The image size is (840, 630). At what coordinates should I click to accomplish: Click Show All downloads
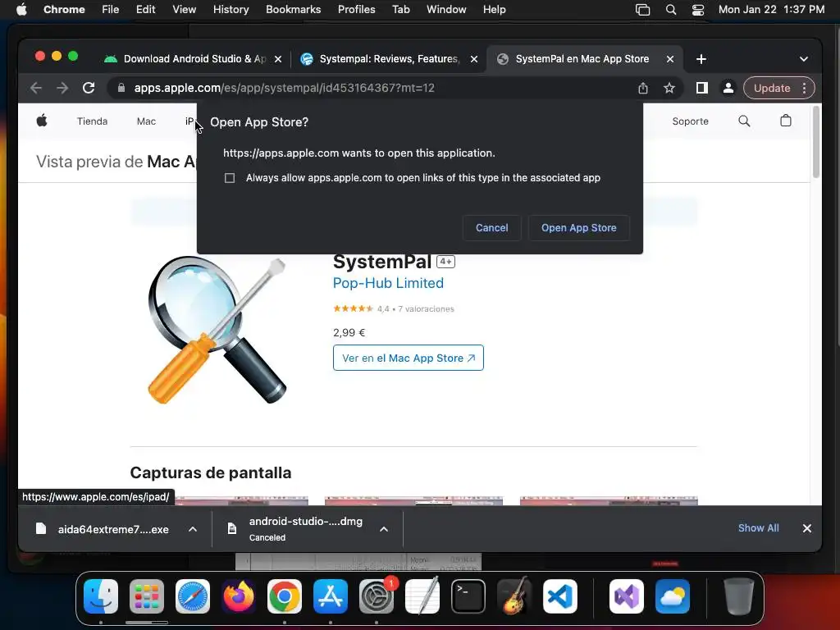point(758,528)
